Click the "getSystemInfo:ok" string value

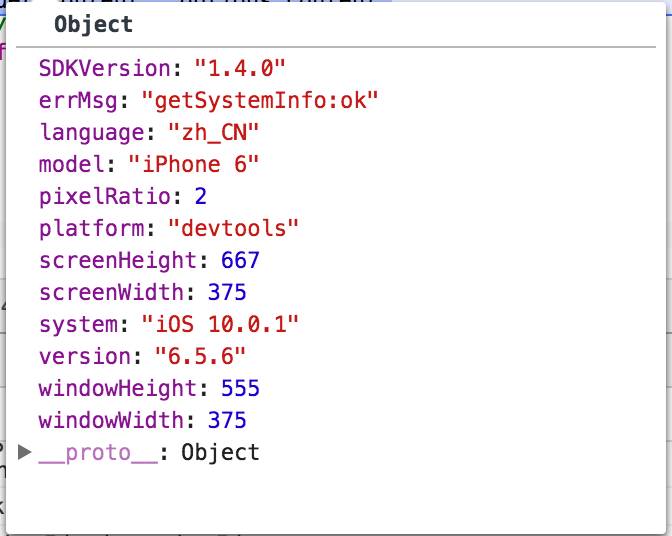[260, 101]
